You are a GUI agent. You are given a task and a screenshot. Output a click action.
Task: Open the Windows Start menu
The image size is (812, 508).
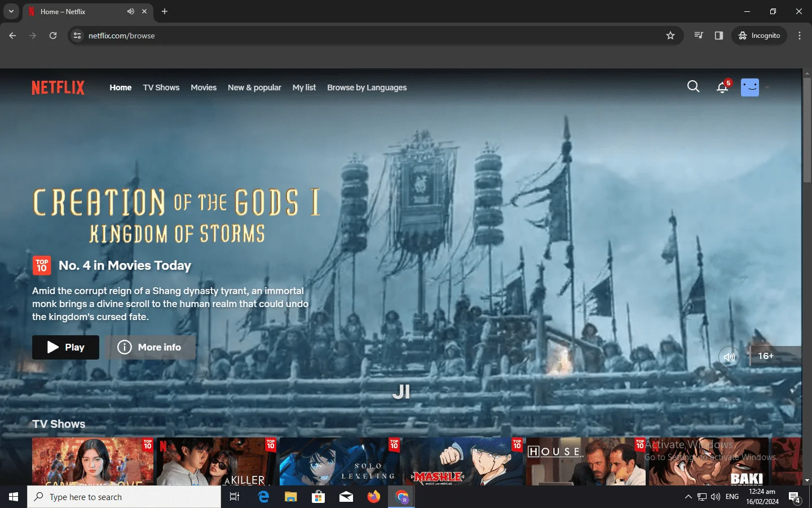coord(14,497)
